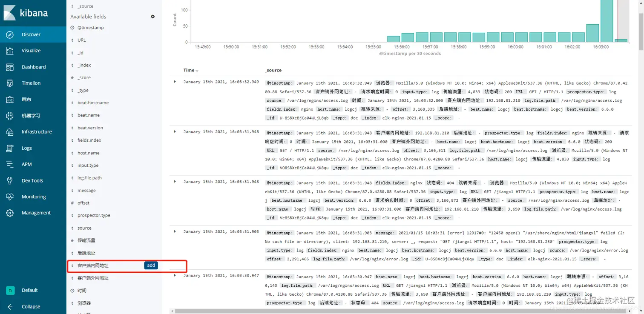Click clock icon beside @timestamp field
Screen dimensions: 644x314
[72, 28]
